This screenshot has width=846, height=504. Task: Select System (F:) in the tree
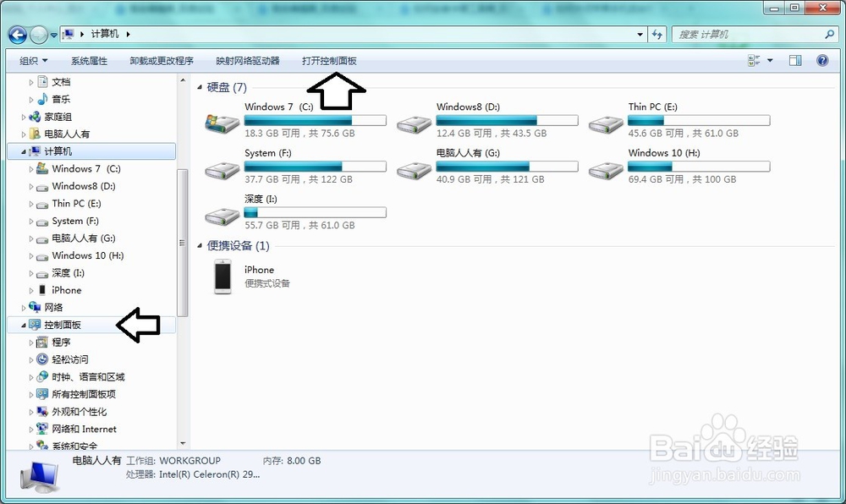75,221
